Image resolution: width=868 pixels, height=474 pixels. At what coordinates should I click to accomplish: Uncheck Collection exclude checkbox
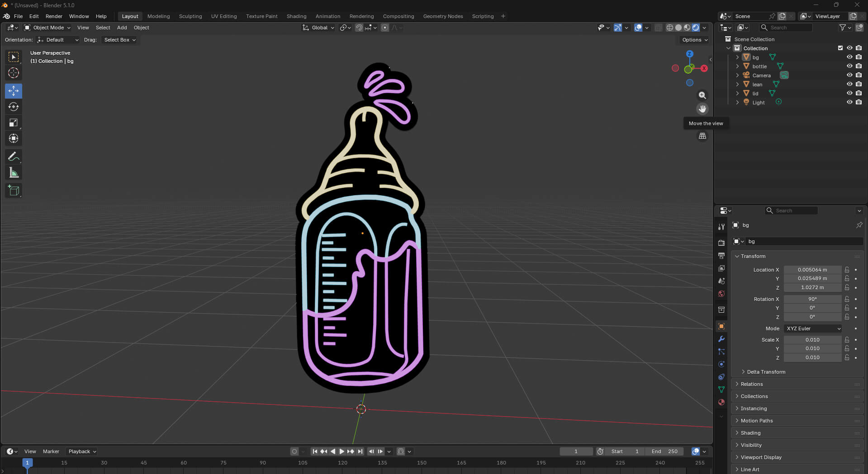pos(840,48)
